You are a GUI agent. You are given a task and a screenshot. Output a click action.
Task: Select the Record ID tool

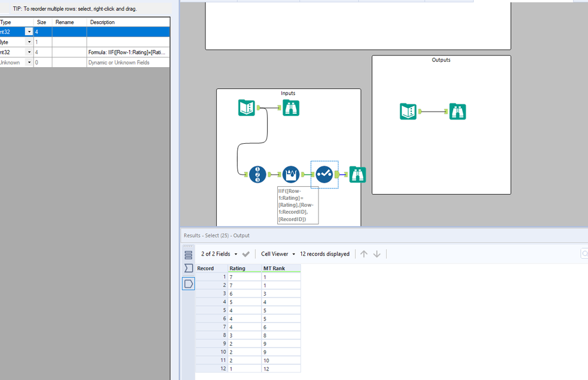click(x=258, y=174)
